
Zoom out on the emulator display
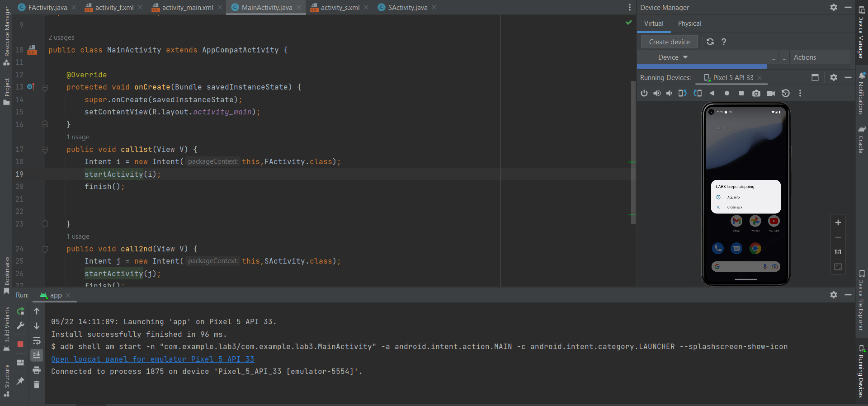click(x=838, y=237)
